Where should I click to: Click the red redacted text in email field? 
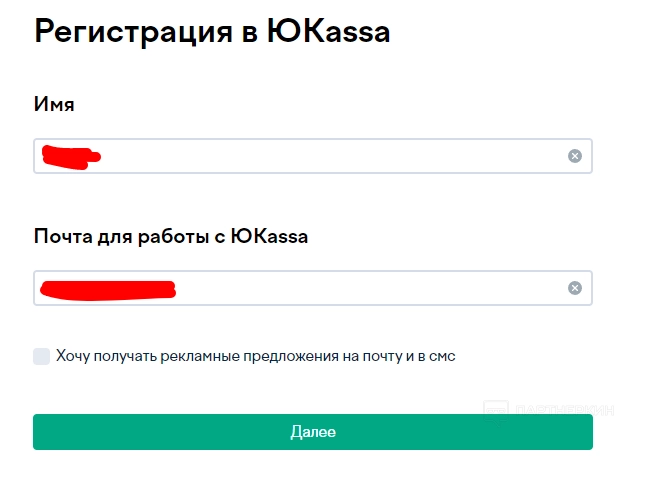(107, 289)
